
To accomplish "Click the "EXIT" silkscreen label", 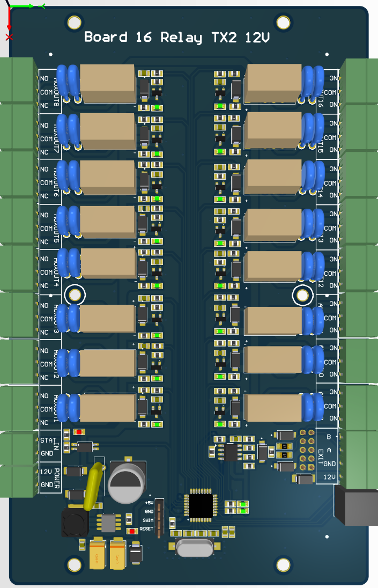I will click(x=321, y=457).
